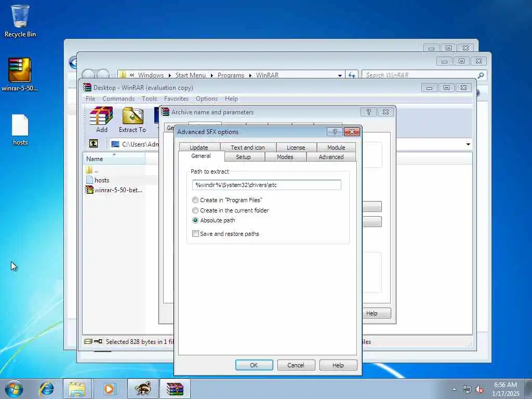This screenshot has width=532, height=399.
Task: Click the status bar drive icon in WinRAR
Action: click(88, 341)
